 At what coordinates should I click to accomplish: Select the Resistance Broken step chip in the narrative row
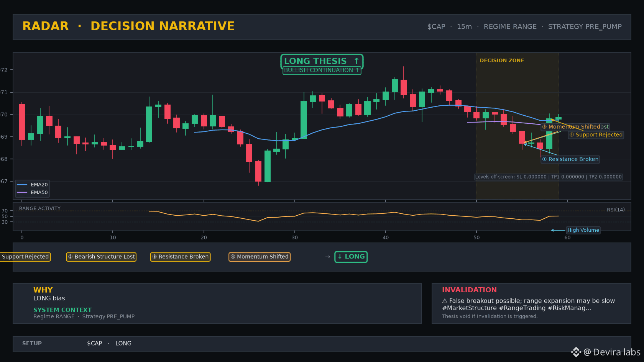point(180,257)
